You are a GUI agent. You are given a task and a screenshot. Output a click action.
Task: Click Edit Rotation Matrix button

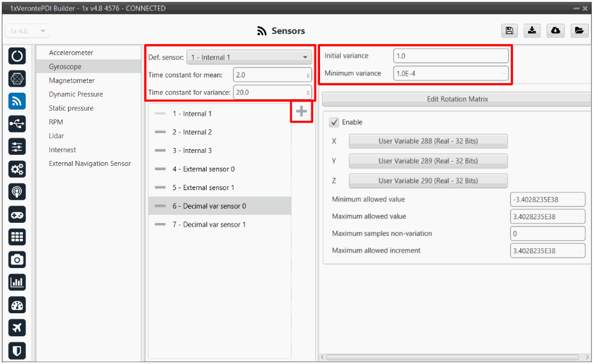tap(457, 99)
